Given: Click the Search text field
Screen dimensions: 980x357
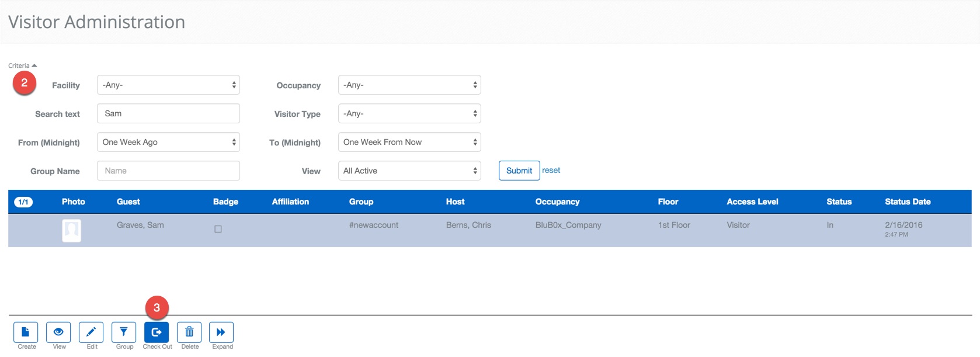Looking at the screenshot, I should pos(168,113).
